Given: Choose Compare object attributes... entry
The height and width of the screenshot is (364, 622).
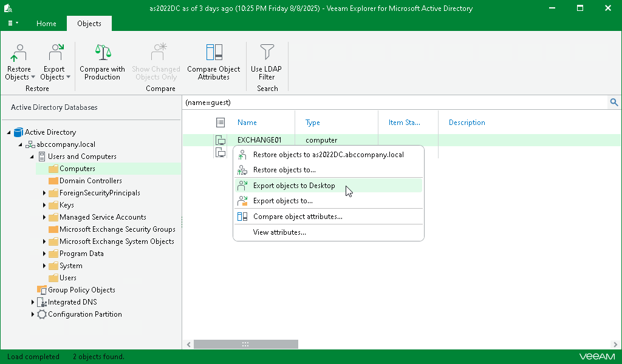Looking at the screenshot, I should tap(329, 217).
